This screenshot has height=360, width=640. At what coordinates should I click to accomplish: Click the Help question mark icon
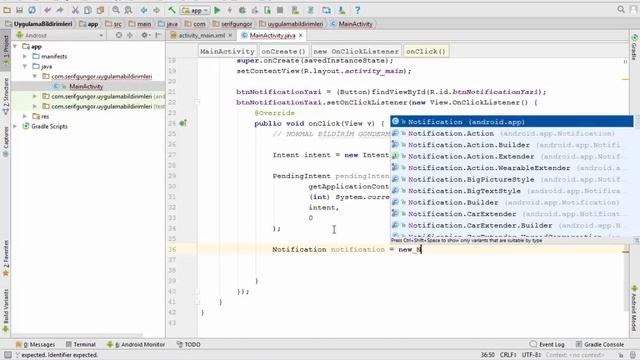[x=358, y=10]
